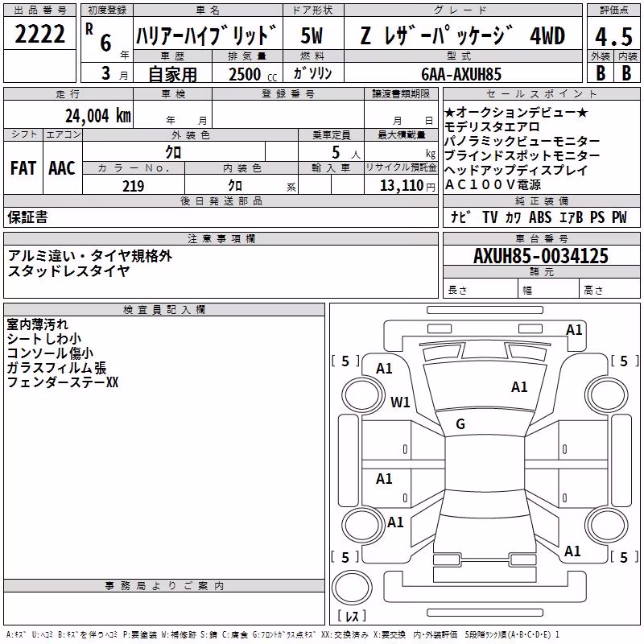Viewport: 644px width, 644px height.
Task: Click the セールスポイント header
Action: (x=541, y=93)
